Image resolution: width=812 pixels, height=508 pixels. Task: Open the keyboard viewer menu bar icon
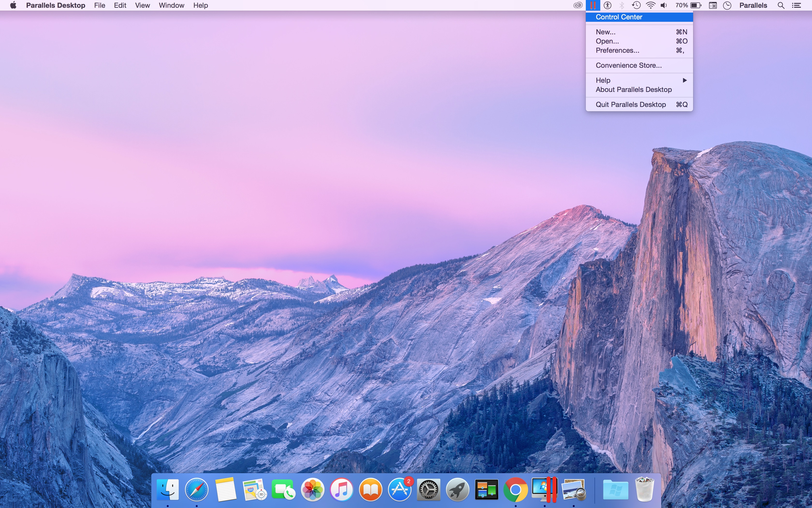pos(713,5)
